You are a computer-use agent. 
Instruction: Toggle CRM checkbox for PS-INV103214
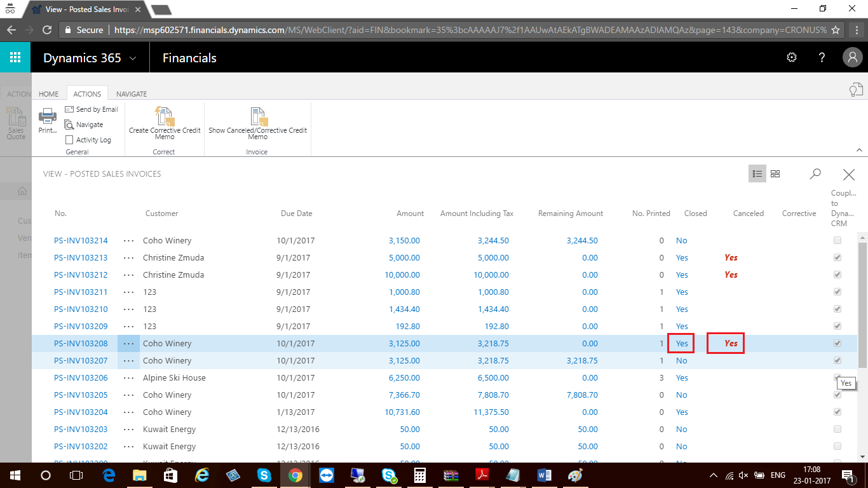(837, 240)
